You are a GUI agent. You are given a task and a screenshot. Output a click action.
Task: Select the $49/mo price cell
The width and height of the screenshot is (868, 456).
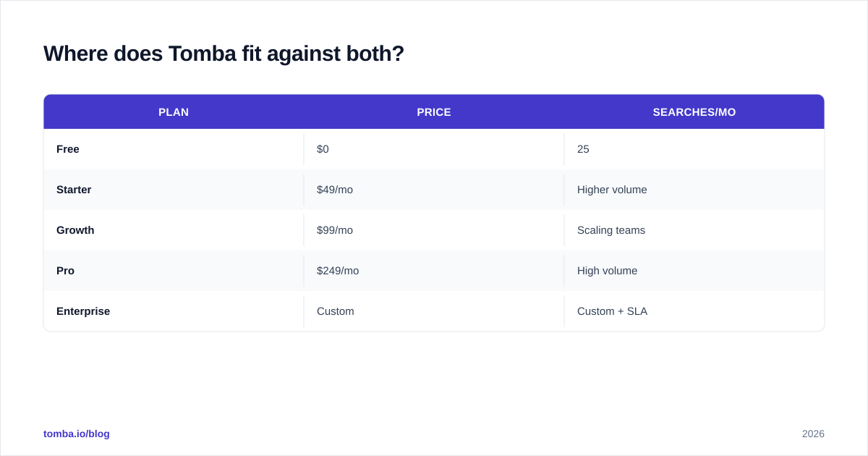click(x=434, y=190)
